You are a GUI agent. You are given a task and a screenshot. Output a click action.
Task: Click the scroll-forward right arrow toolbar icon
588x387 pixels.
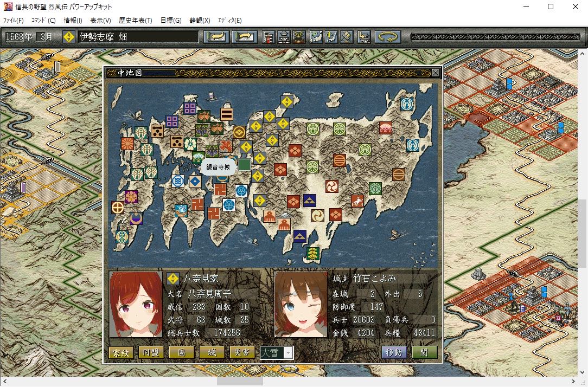click(245, 37)
